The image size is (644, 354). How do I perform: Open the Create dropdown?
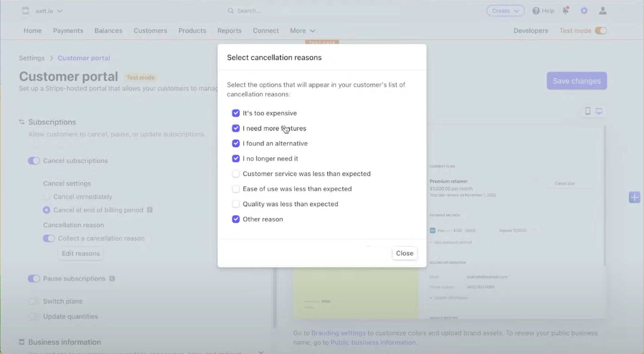tap(505, 11)
